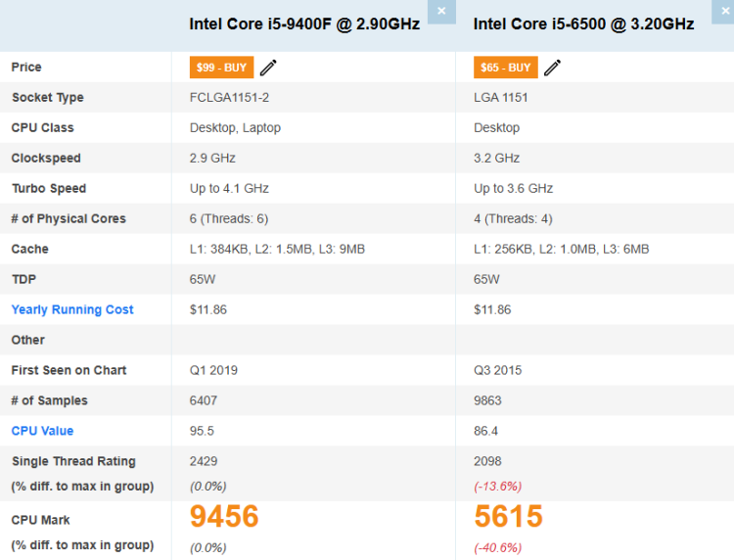Screen dimensions: 734x560
Task: Click the (-13.6%) single thread difference
Action: pyautogui.click(x=497, y=487)
